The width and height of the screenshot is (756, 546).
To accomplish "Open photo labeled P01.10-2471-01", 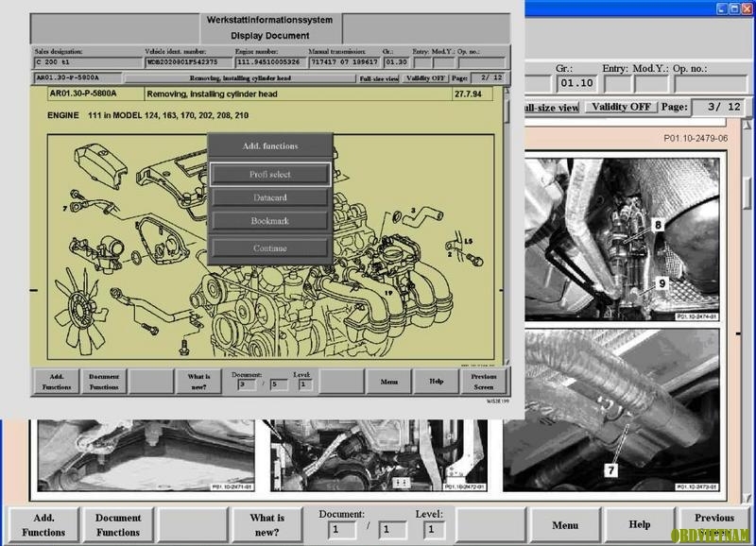I will [x=146, y=455].
